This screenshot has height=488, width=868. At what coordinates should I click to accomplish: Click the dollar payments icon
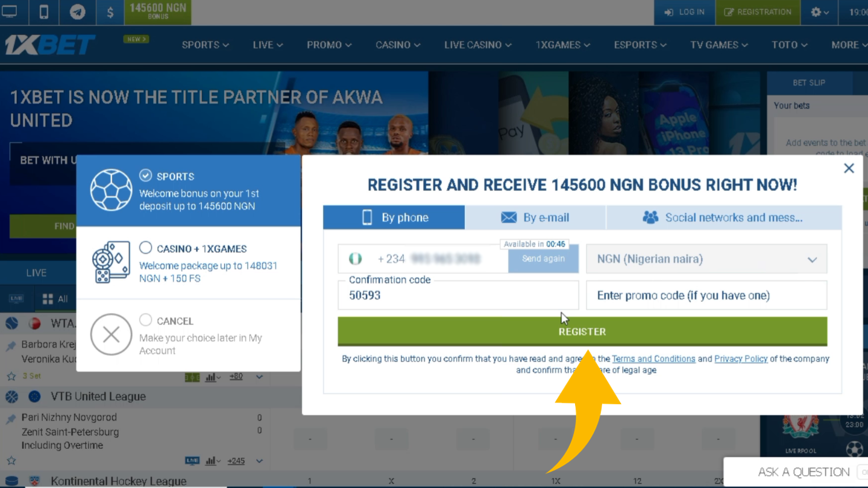click(x=110, y=13)
